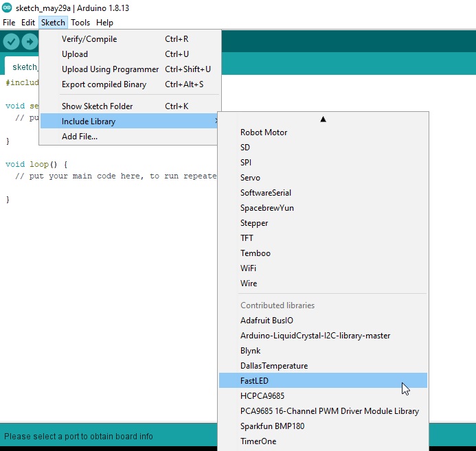Include the TimerOne library
This screenshot has height=451, width=476.
(x=323, y=441)
